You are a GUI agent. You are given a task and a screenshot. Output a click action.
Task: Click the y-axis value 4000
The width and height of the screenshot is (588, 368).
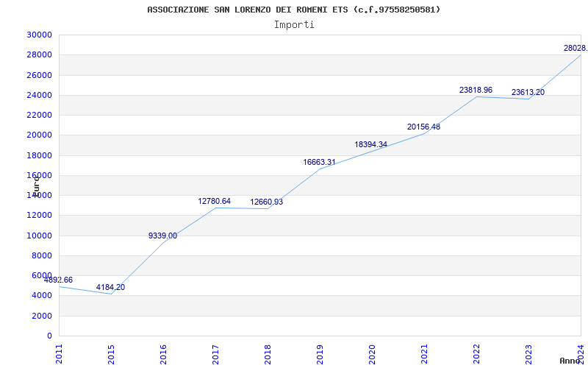pyautogui.click(x=42, y=296)
